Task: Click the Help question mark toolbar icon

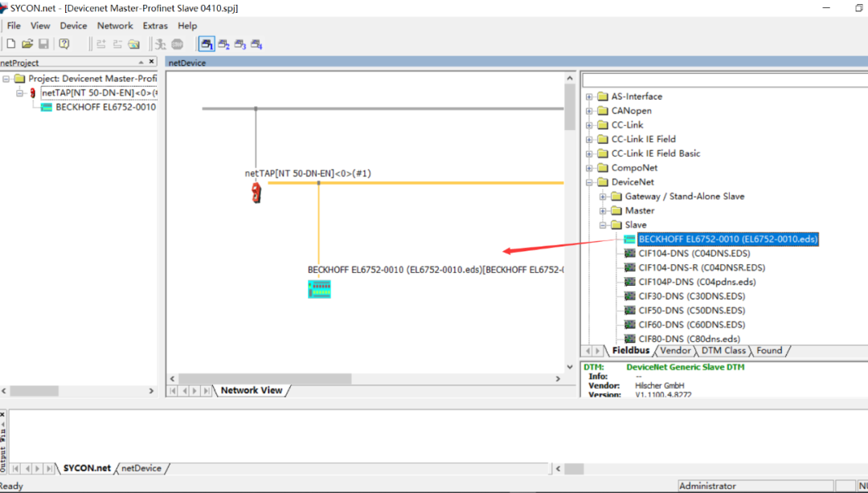Action: pos(64,43)
